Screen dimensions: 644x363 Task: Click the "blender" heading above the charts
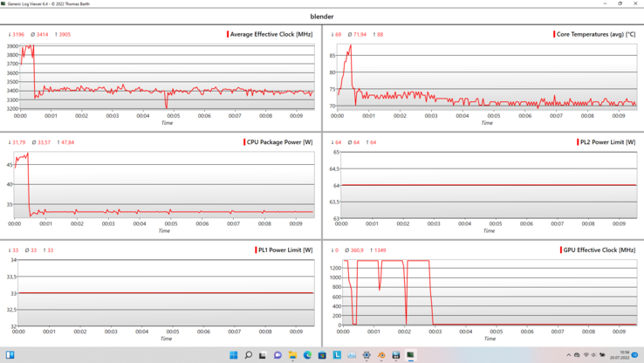coord(322,17)
